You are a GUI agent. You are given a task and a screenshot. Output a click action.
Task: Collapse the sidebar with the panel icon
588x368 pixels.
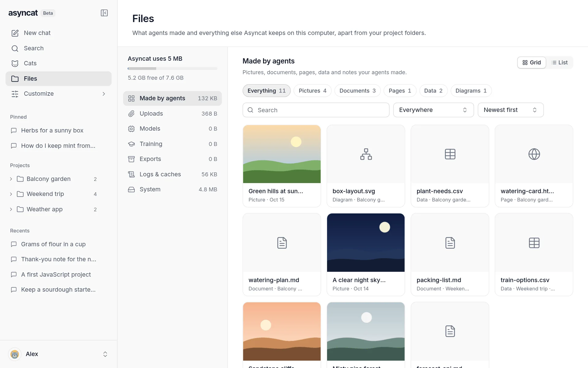[104, 13]
